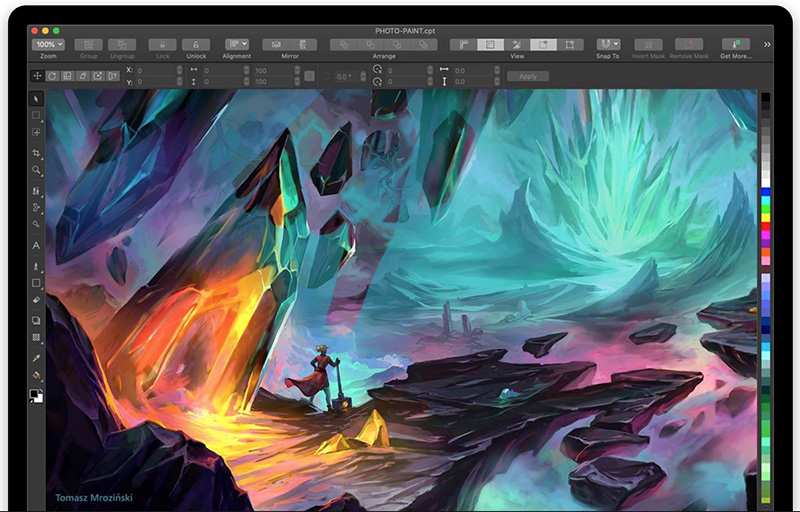Image resolution: width=800 pixels, height=512 pixels.
Task: Select the Rectangle Mask tool
Action: coord(36,115)
